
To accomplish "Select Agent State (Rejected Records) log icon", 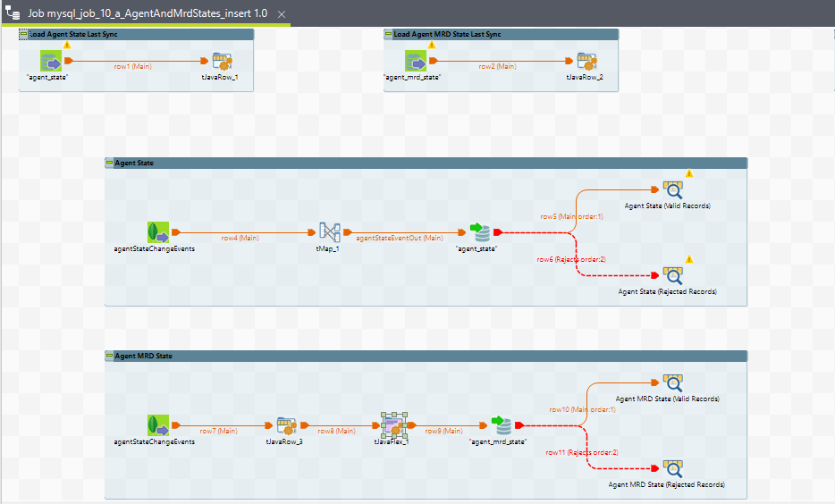I will pyautogui.click(x=672, y=275).
